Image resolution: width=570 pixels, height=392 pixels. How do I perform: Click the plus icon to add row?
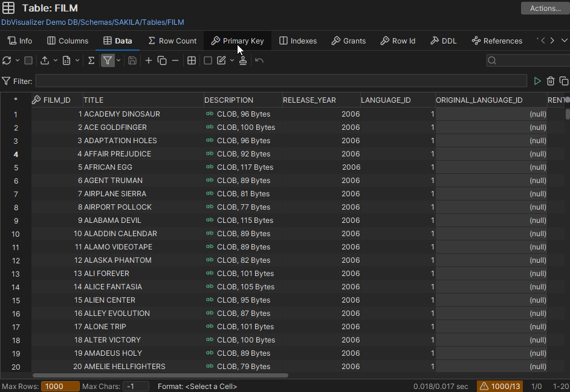149,60
